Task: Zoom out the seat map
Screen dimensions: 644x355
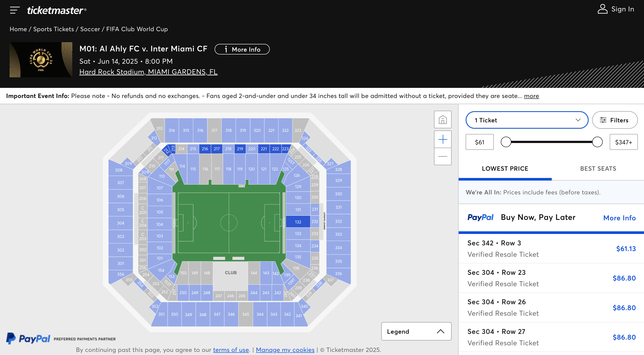Action: coord(442,156)
